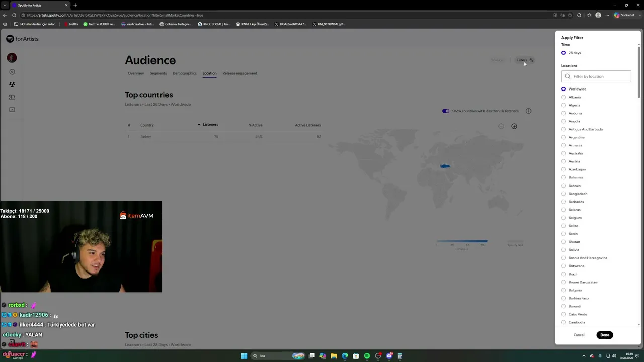The image size is (644, 362).
Task: Open the Cobanov Instagram bookmark
Action: 176,24
